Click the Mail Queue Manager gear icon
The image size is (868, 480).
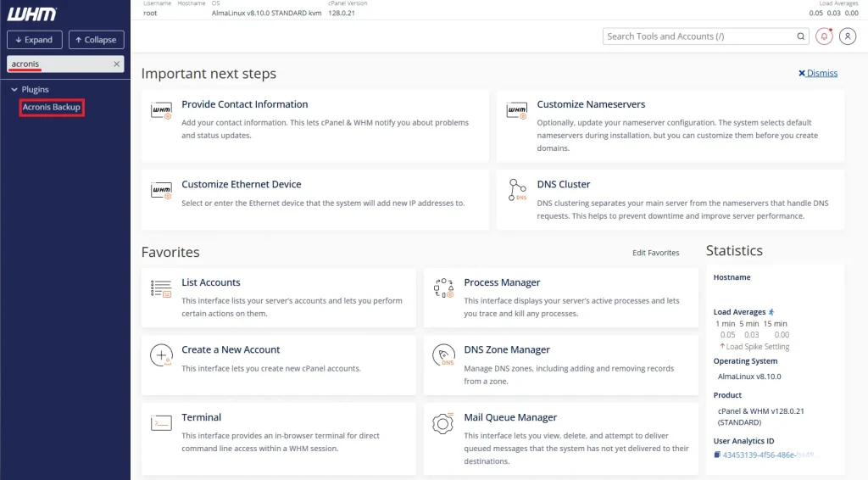pyautogui.click(x=443, y=424)
